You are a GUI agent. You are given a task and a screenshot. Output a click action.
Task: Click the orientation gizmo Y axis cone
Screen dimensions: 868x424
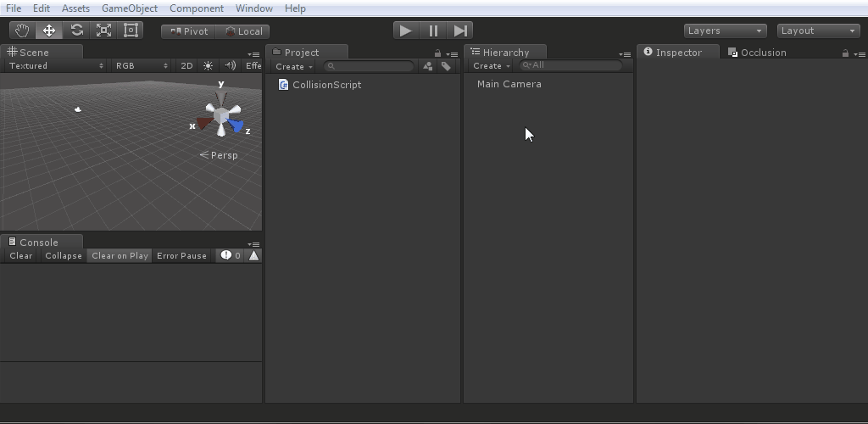221,97
